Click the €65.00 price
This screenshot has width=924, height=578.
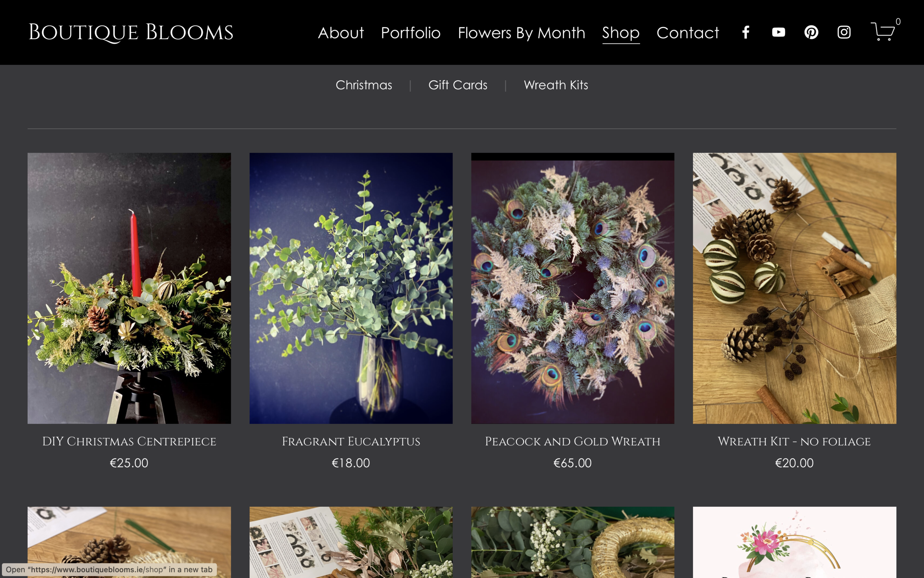click(573, 463)
